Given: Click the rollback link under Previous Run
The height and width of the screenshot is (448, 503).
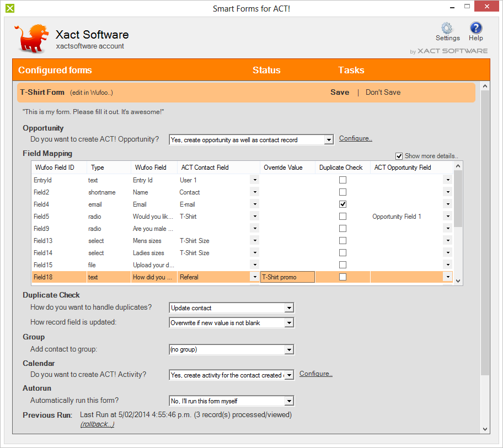Looking at the screenshot, I should 97,424.
